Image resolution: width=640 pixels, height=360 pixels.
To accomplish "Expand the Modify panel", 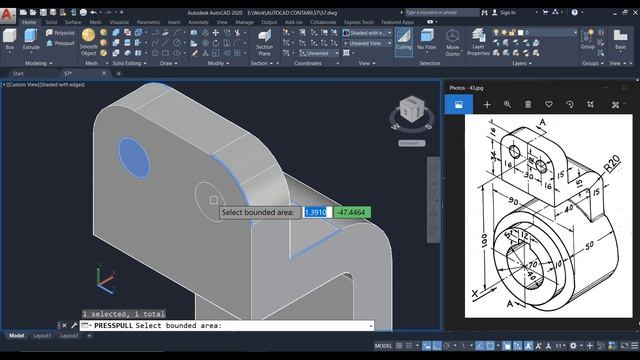I will (x=218, y=63).
